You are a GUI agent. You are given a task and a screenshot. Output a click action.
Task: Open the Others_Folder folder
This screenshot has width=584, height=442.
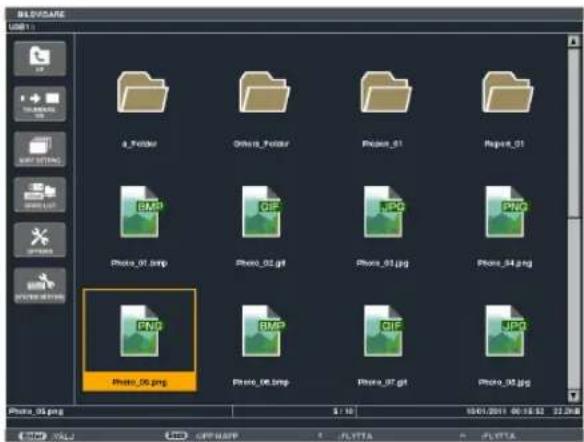coord(264,92)
